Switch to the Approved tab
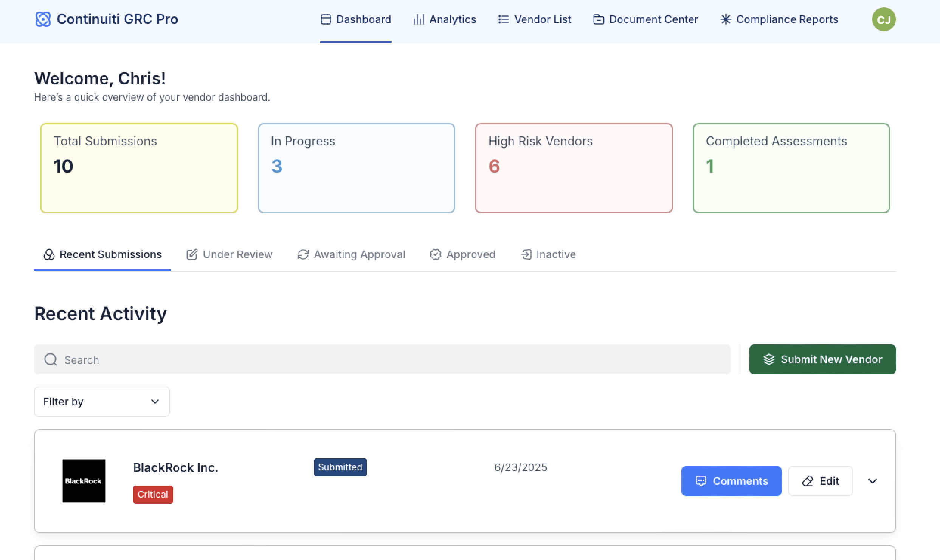This screenshot has width=940, height=560. coord(462,254)
